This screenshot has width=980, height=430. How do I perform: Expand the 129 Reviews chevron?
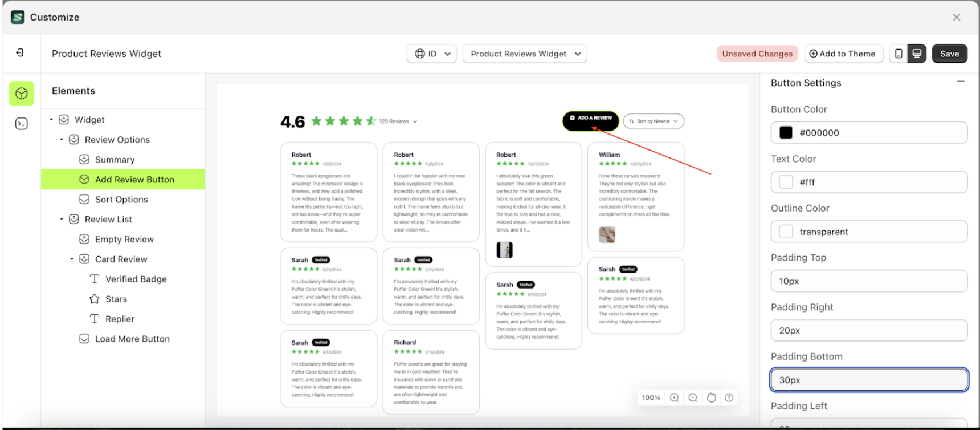point(415,121)
